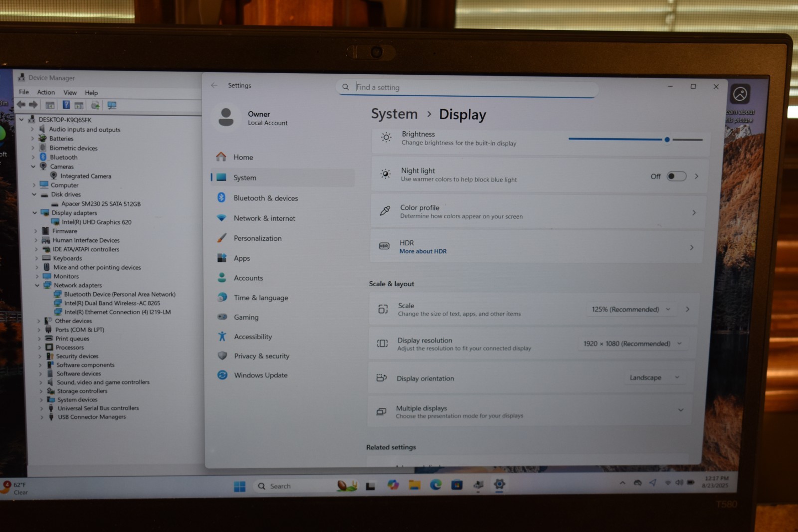
Task: Select System in Settings sidebar
Action: [x=282, y=177]
